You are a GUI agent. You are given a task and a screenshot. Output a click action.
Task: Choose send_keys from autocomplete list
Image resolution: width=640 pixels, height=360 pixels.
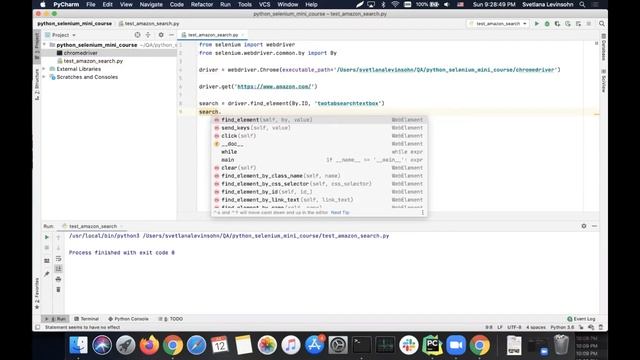coord(319,128)
